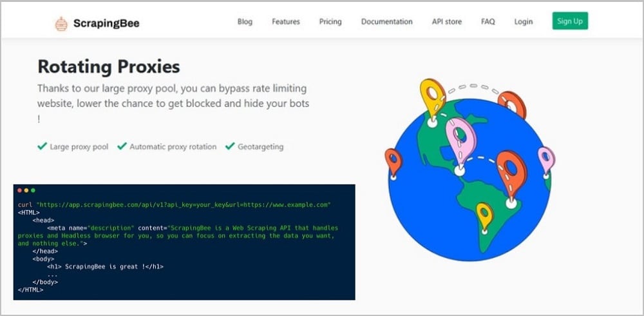The image size is (644, 316).
Task: Go to the Features page
Action: click(286, 22)
